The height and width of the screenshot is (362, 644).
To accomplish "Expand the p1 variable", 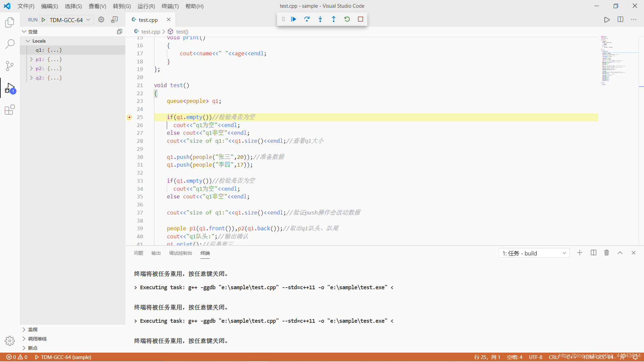I will pyautogui.click(x=31, y=59).
